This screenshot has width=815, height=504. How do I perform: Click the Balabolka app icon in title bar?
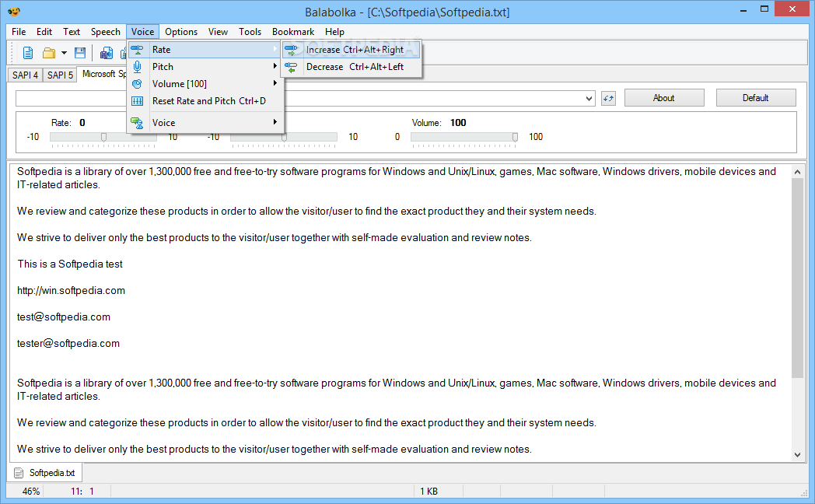tap(13, 12)
